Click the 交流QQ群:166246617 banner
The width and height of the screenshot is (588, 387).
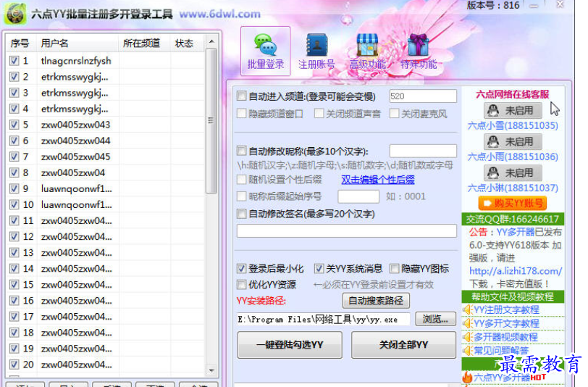click(513, 219)
